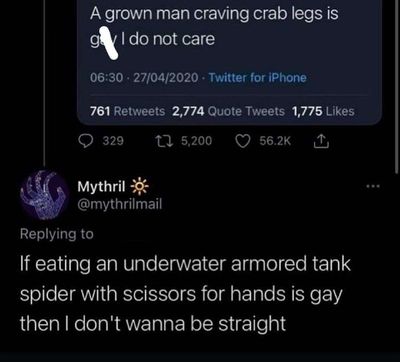400x362 pixels.
Task: Open Mythril's purple hand profile picture
Action: [43, 195]
